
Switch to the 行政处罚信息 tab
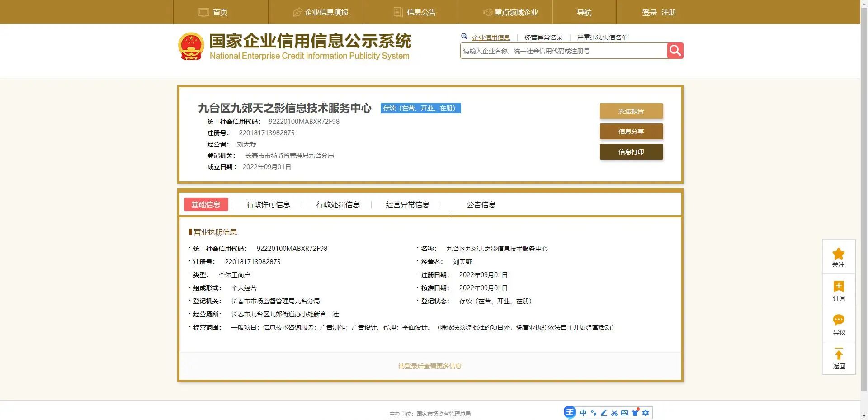pyautogui.click(x=338, y=204)
